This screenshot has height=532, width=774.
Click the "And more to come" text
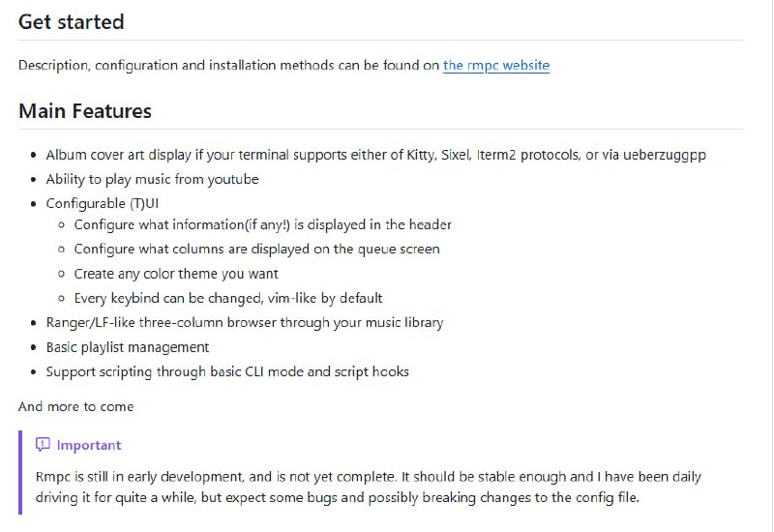point(76,406)
